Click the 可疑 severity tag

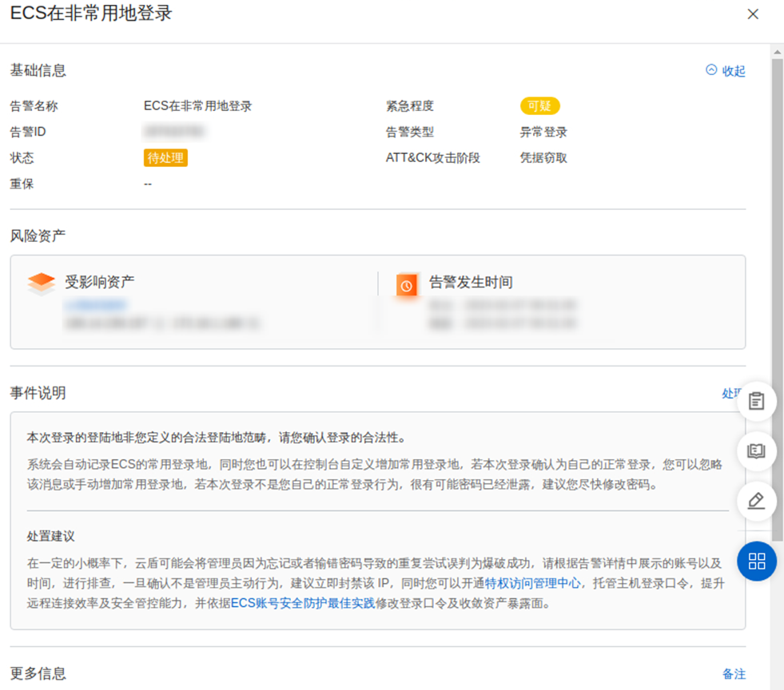click(539, 106)
